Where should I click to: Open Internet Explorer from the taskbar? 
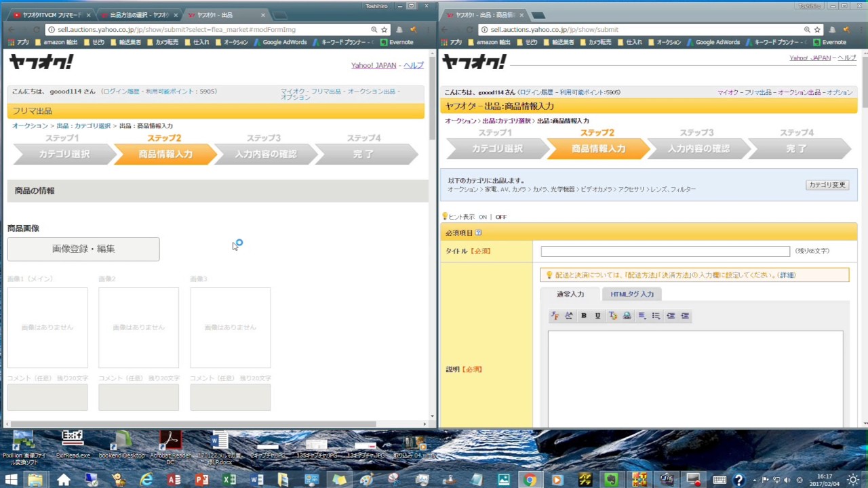click(146, 479)
